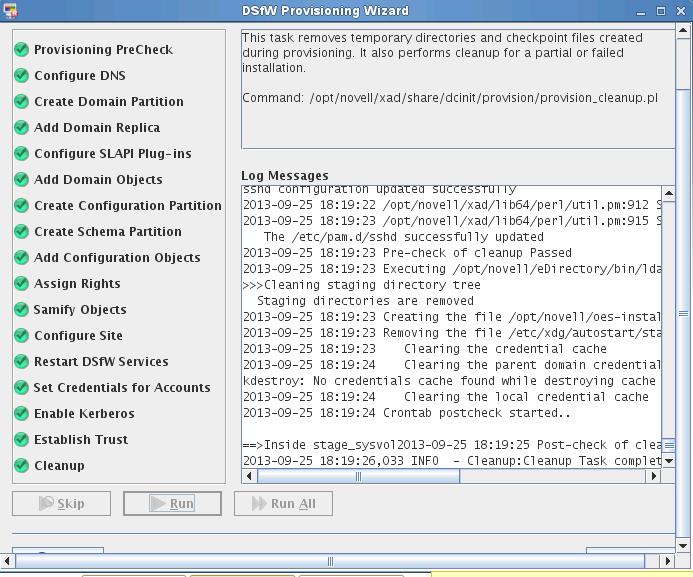The width and height of the screenshot is (693, 577).
Task: Click the 'Pre-check of cleanup Passed' log line
Action: coord(407,253)
